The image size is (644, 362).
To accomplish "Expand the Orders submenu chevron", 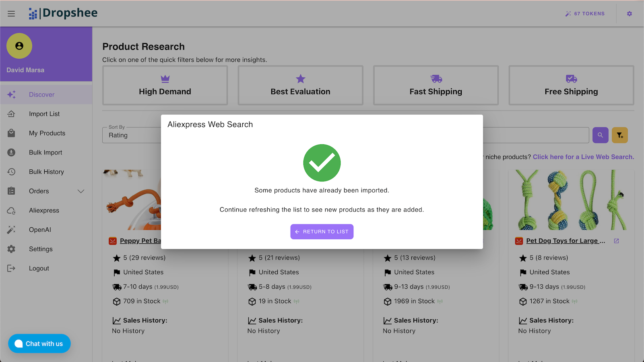I will pos(81,191).
